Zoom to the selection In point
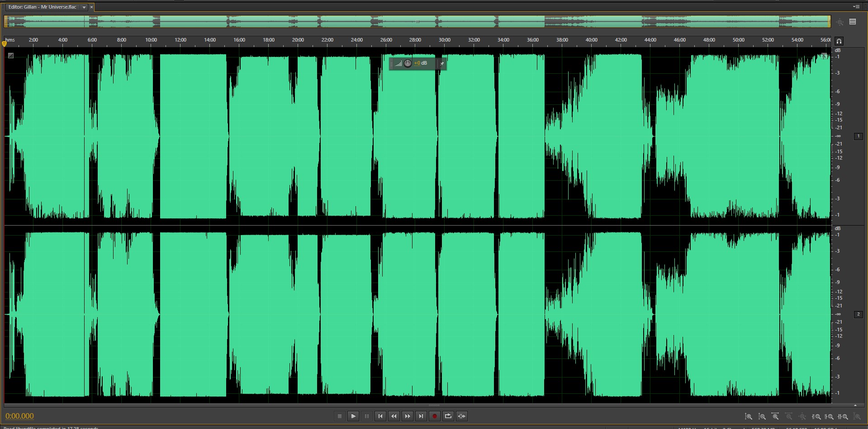868x429 pixels. 816,417
